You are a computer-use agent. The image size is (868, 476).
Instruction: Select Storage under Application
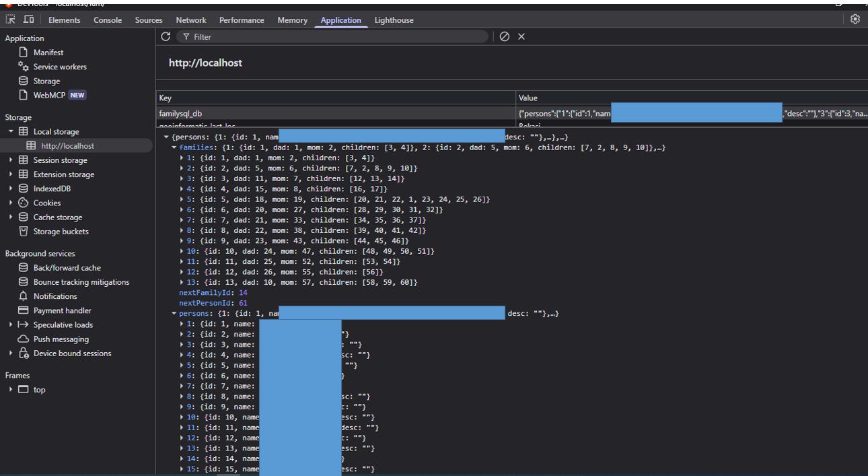(46, 81)
